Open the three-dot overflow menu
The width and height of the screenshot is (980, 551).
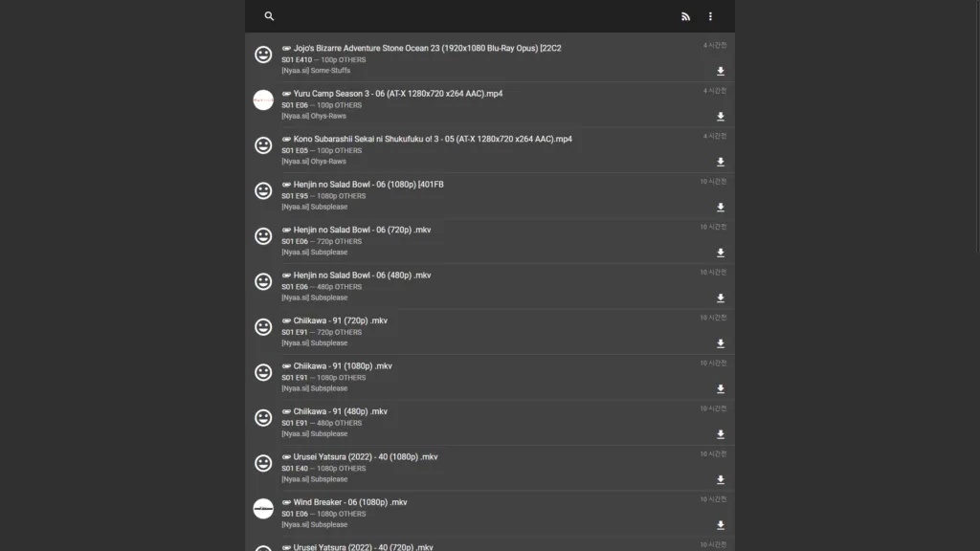[x=710, y=16]
